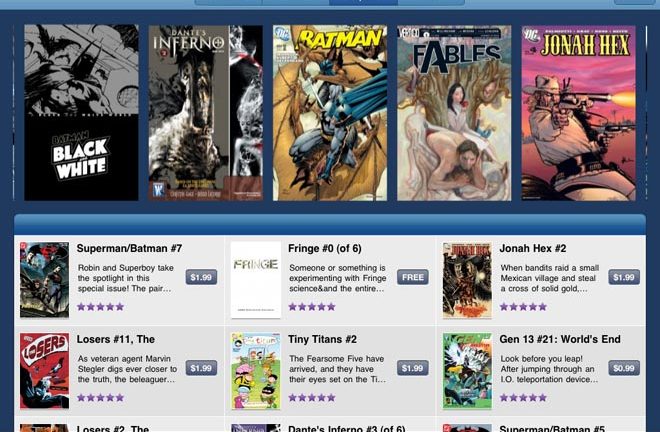Get Fringe #0 with the FREE button
Screen dimensions: 660x432
tap(412, 277)
